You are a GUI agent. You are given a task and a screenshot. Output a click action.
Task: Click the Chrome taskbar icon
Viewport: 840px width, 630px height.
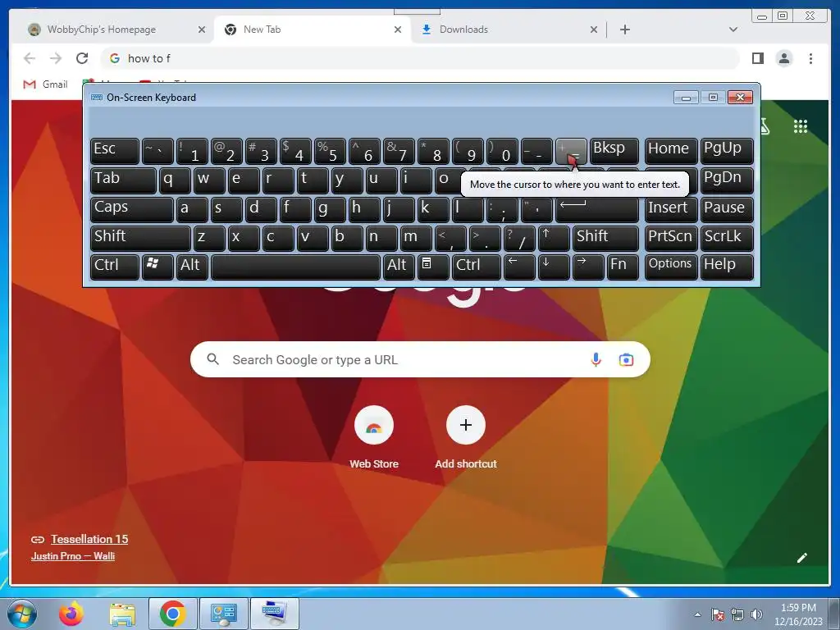pyautogui.click(x=172, y=614)
